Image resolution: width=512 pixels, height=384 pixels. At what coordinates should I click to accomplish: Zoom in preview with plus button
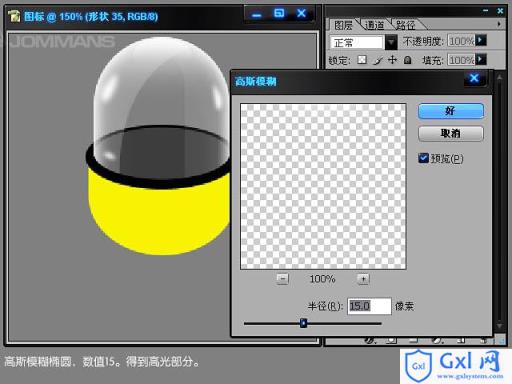click(x=363, y=279)
